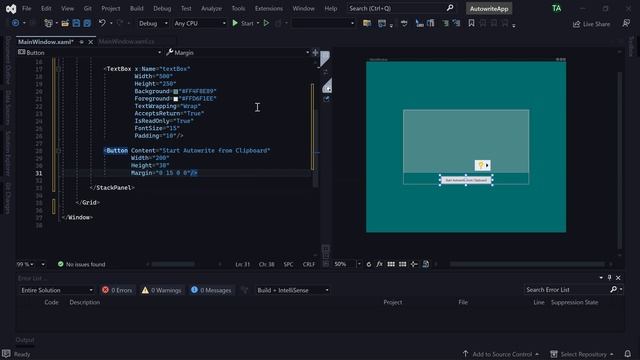Click the Save All icon
The width and height of the screenshot is (640, 360).
(87, 23)
